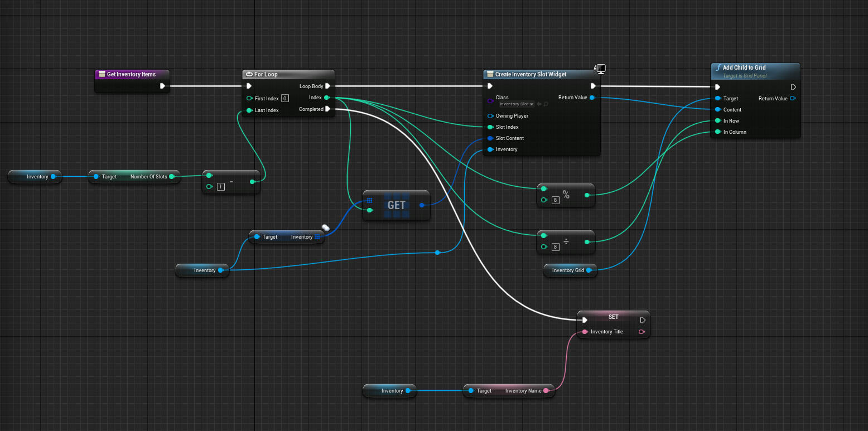Click the SET Inventory Title node header
The height and width of the screenshot is (431, 868).
[613, 317]
